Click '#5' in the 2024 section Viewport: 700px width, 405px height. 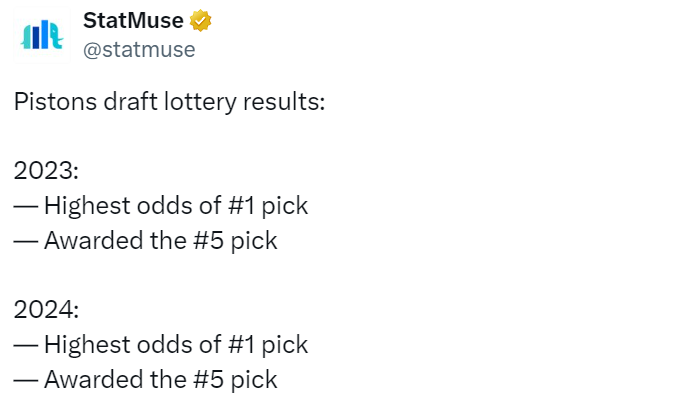coord(208,380)
